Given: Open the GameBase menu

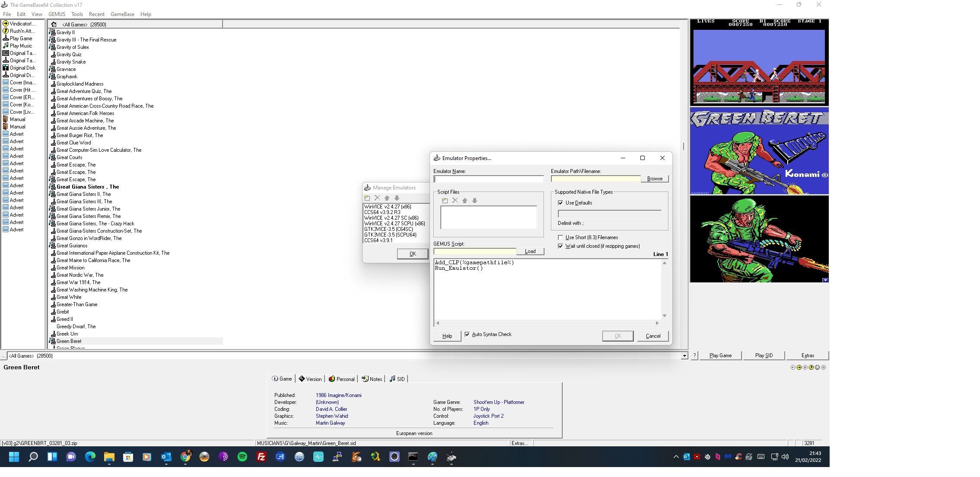Looking at the screenshot, I should click(122, 14).
